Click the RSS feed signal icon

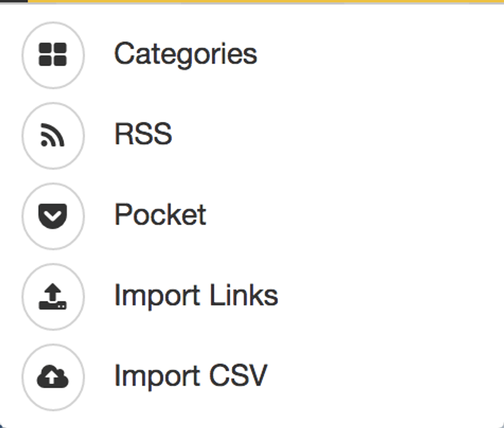point(53,135)
